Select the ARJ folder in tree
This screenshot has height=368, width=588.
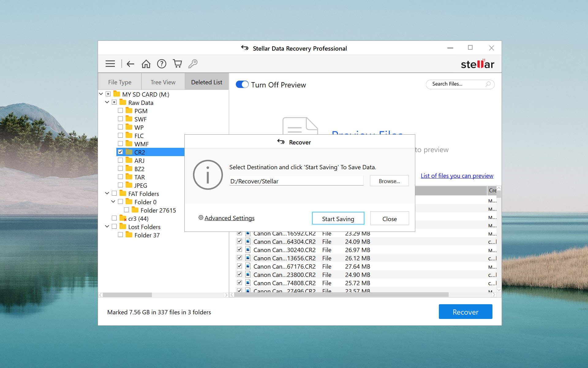click(139, 160)
